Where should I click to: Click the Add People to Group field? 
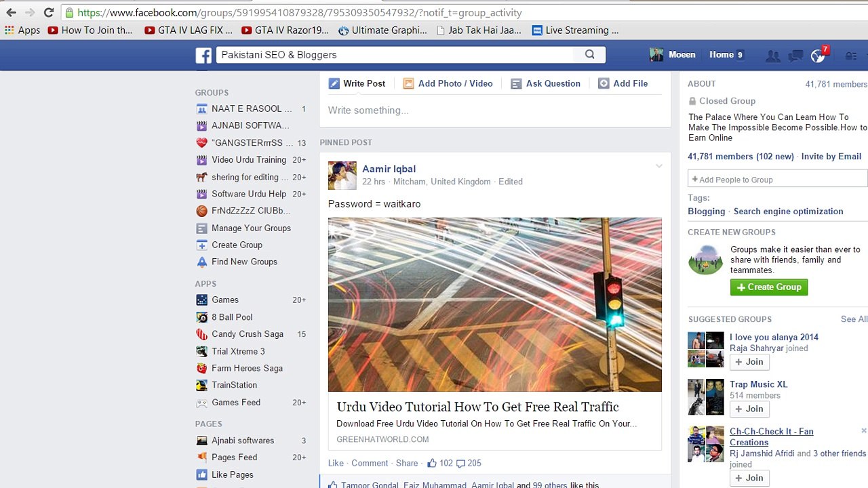(x=777, y=179)
